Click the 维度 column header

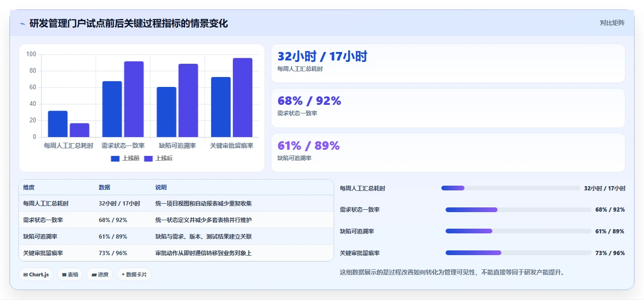point(29,188)
